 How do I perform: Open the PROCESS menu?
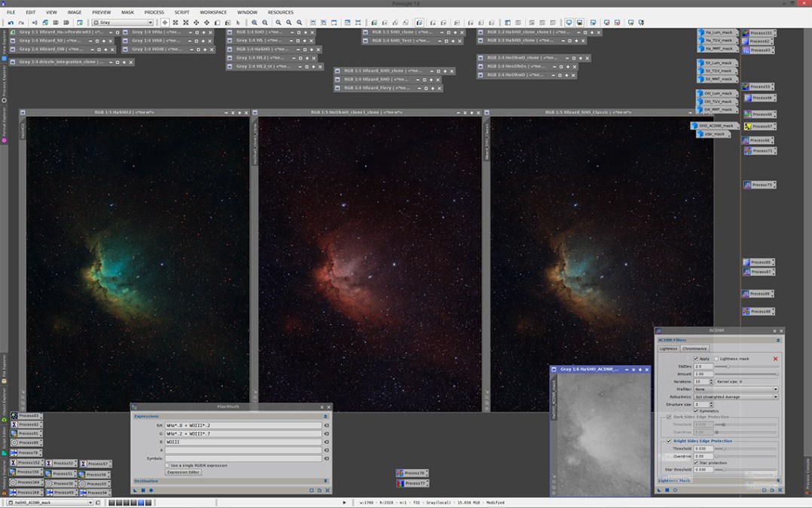pyautogui.click(x=154, y=12)
